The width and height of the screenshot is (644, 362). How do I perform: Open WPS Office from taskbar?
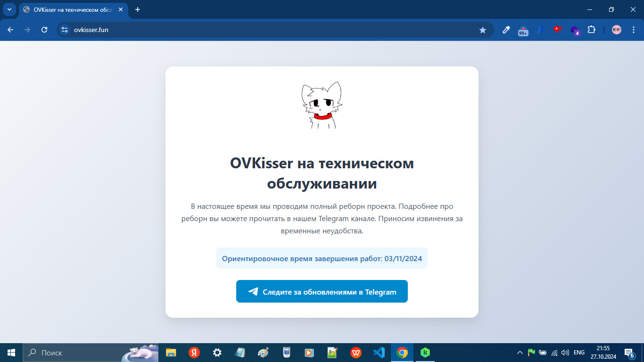[355, 353]
